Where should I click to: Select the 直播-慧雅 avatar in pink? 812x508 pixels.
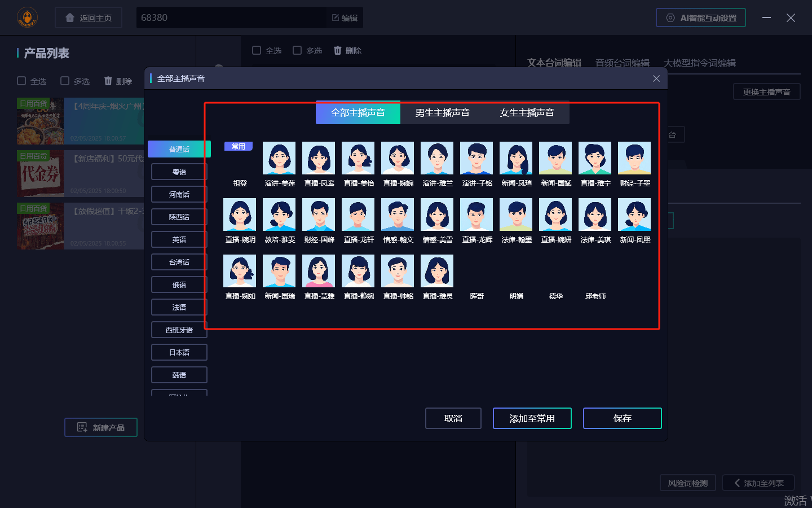319,271
